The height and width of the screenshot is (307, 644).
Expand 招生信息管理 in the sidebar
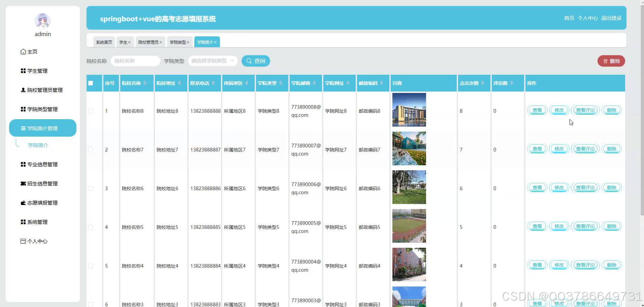click(x=43, y=184)
